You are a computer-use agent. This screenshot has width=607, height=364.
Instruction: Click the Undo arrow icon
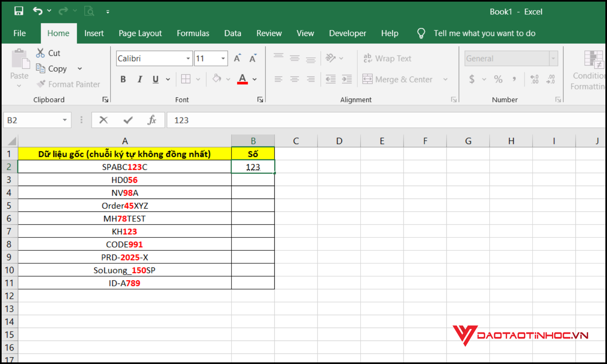coord(38,11)
